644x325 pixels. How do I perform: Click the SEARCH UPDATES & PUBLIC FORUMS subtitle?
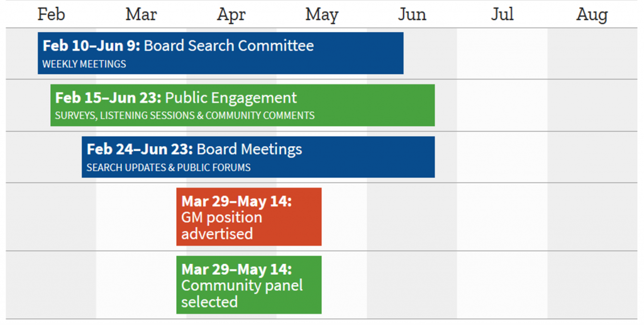pyautogui.click(x=169, y=168)
